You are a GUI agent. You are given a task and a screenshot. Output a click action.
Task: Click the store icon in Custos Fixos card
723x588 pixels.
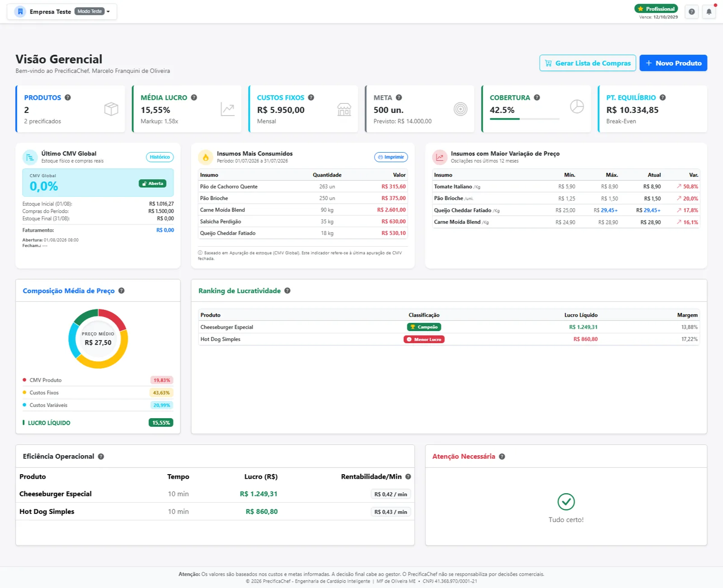click(344, 109)
